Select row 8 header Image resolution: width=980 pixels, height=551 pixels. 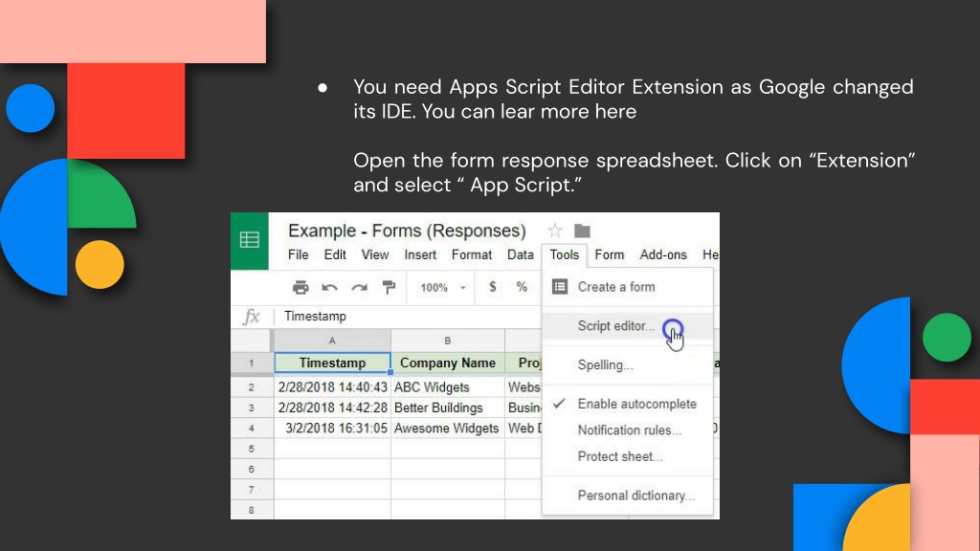point(252,510)
